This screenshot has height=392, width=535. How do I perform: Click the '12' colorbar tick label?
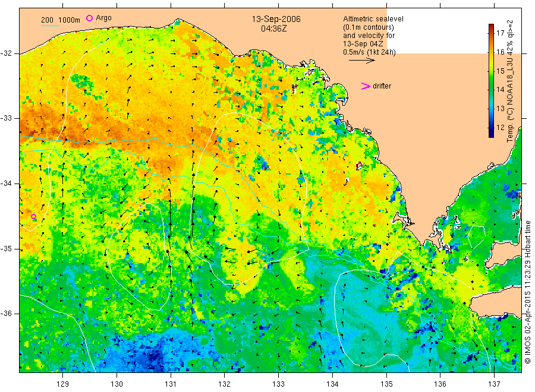click(500, 127)
